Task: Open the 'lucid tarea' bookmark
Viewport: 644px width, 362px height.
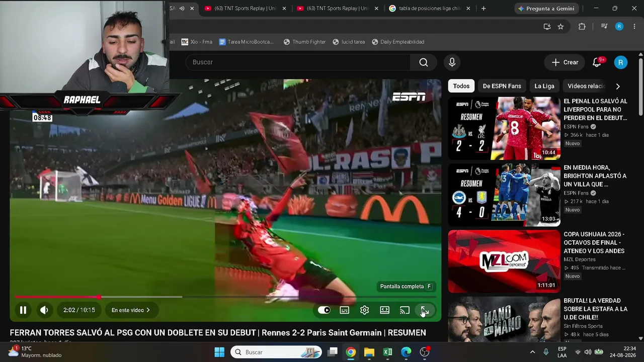Action: click(349, 42)
